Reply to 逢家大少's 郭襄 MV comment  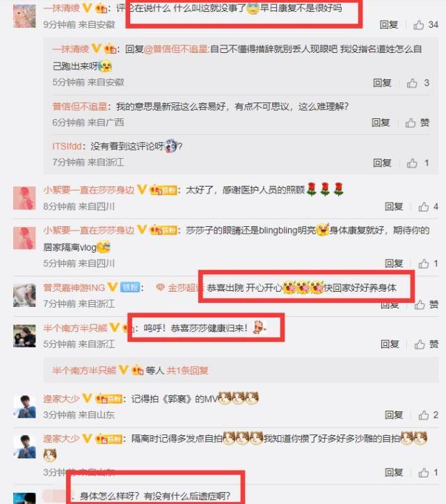tap(394, 415)
